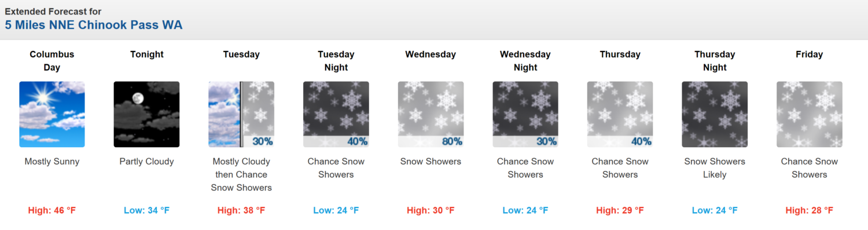Click the Snow Showers Likely description
The height and width of the screenshot is (230, 868).
click(715, 168)
